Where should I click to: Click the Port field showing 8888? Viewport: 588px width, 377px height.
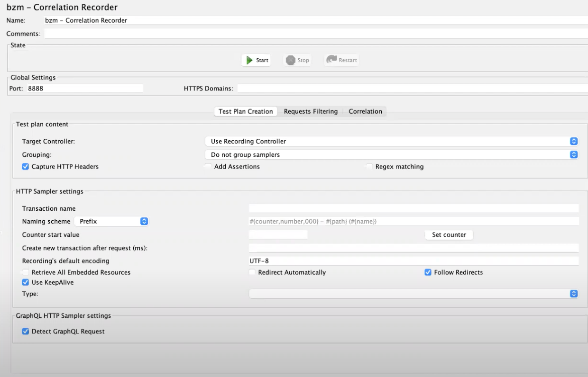pos(85,88)
